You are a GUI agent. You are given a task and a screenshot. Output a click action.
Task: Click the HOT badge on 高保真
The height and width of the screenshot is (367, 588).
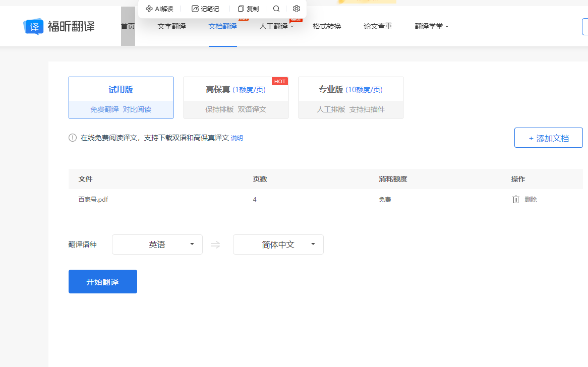(x=280, y=81)
